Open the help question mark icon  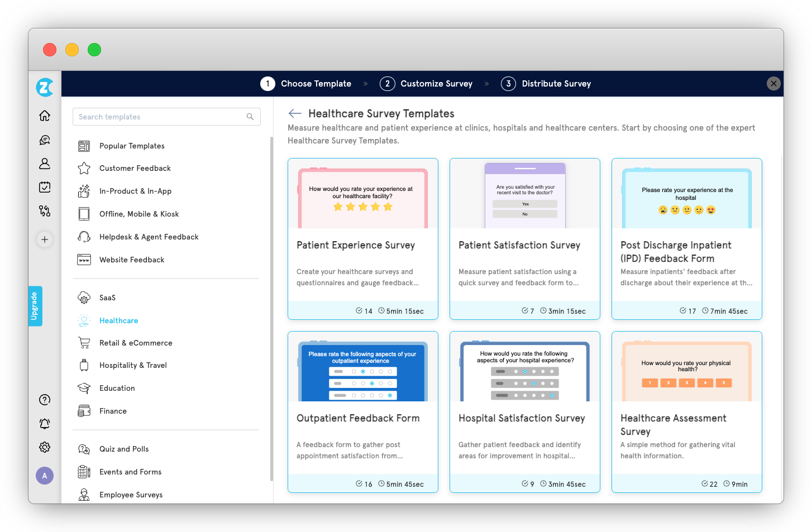pos(44,400)
